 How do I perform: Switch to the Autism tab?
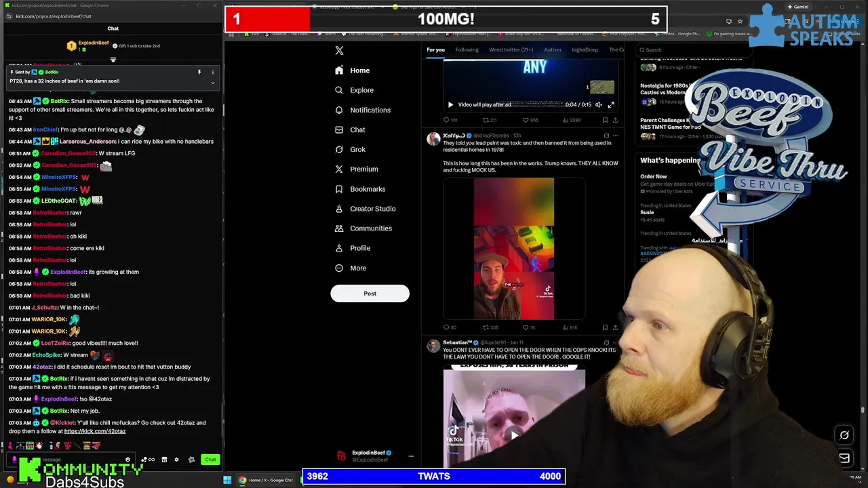click(552, 49)
